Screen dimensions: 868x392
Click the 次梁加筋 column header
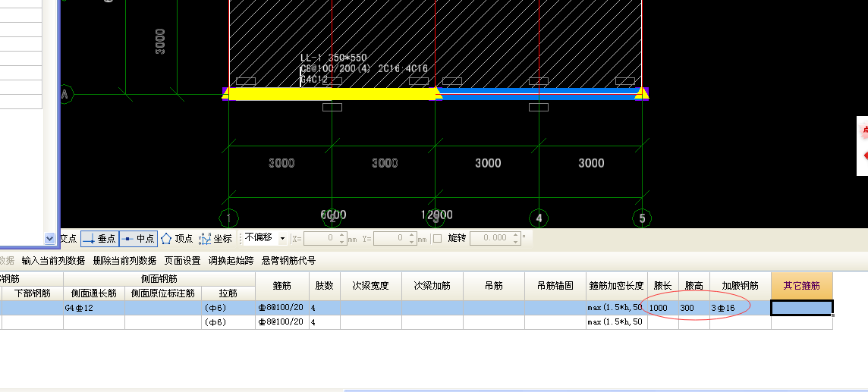point(432,286)
